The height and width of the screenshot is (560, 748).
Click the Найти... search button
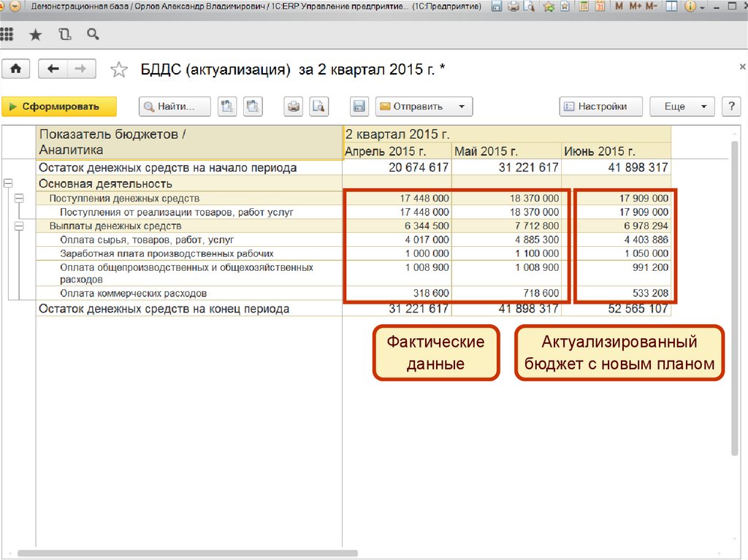pos(175,107)
